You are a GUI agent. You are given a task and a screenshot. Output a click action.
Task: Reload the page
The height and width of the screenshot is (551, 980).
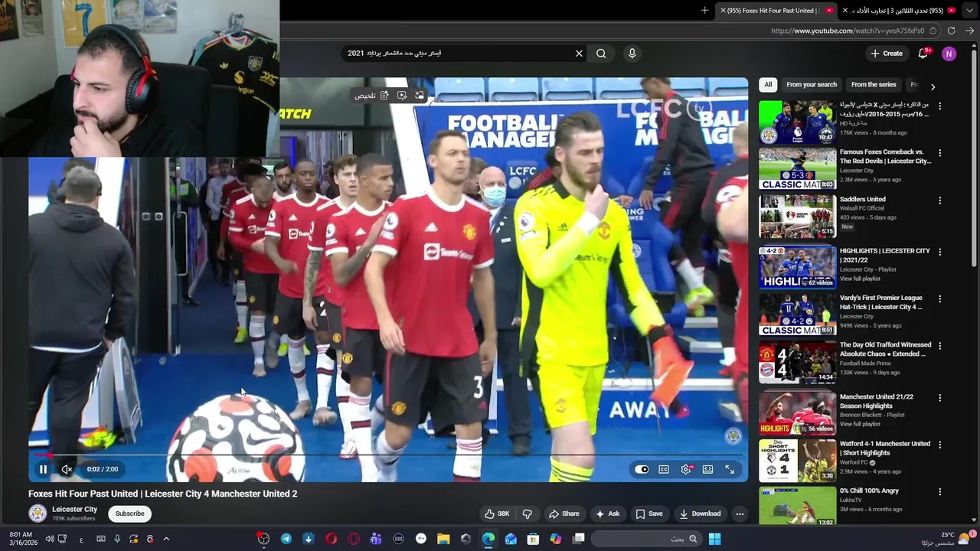[x=951, y=31]
